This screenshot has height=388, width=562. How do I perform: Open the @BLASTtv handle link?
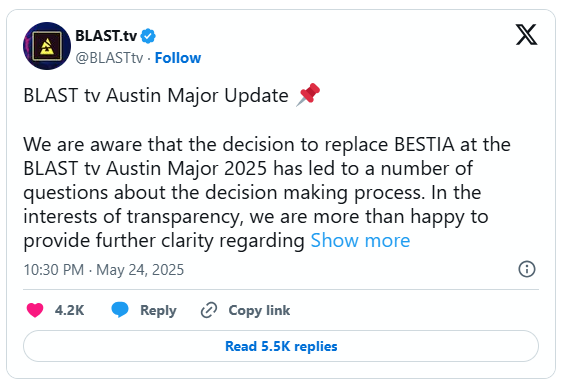coord(109,58)
